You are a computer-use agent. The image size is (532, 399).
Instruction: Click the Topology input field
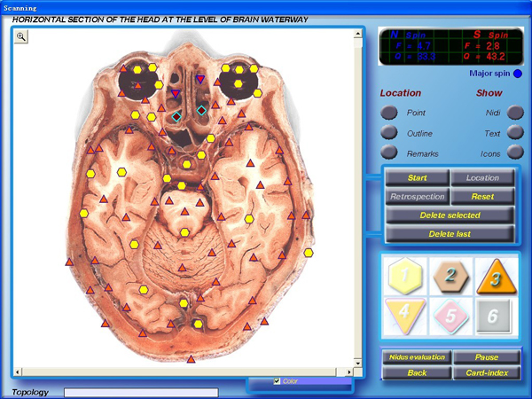point(141,393)
